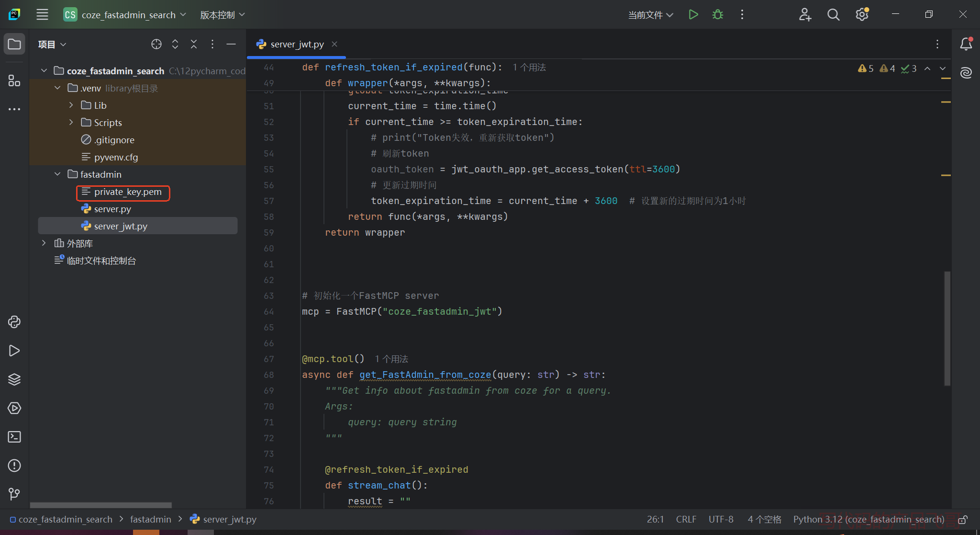
Task: Change Python 3.12 interpreter
Action: [869, 520]
